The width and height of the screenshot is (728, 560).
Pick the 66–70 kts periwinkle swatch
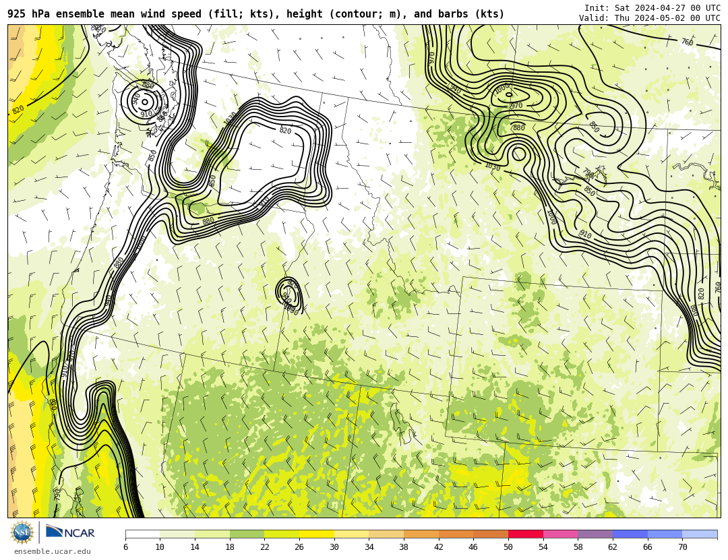point(665,534)
